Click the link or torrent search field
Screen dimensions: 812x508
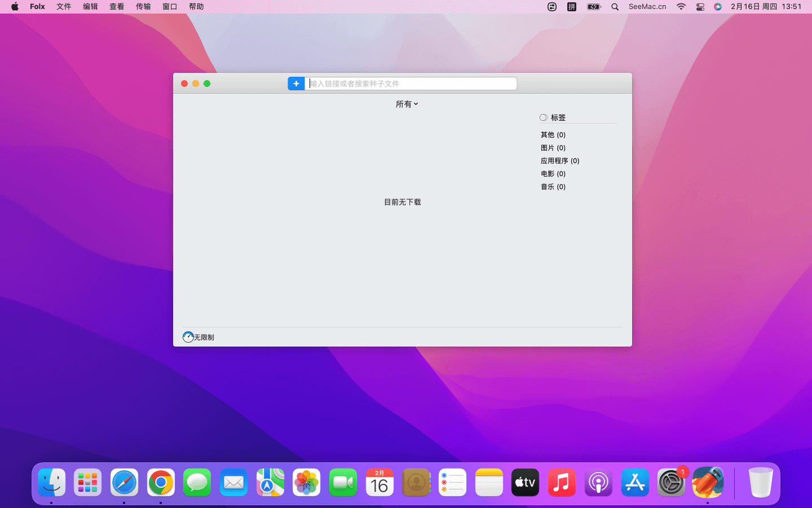[411, 84]
